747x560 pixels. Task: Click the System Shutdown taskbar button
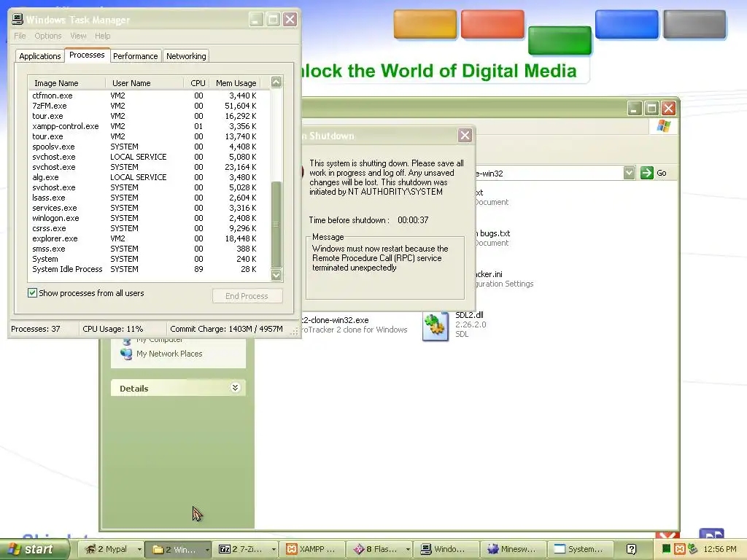tap(580, 549)
